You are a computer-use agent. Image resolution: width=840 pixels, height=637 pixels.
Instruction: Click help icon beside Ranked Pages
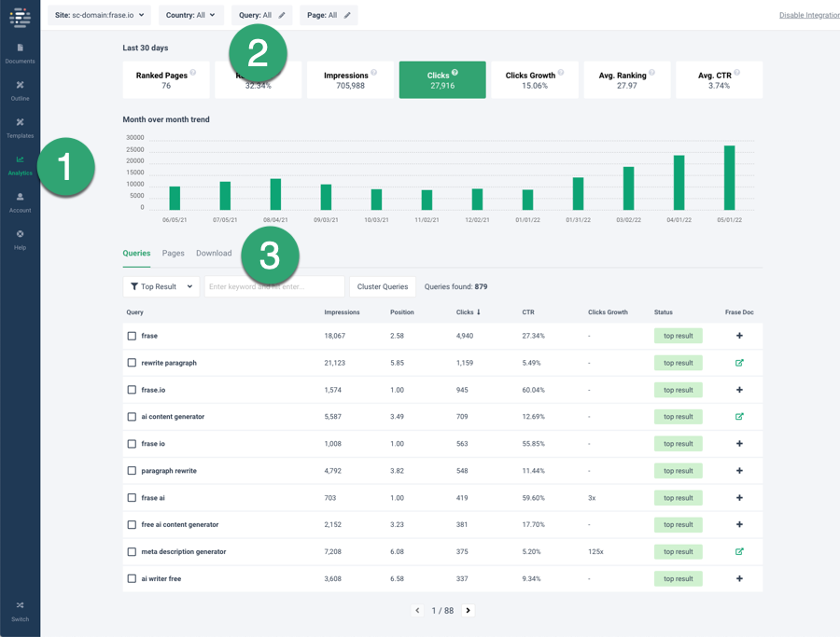[193, 72]
